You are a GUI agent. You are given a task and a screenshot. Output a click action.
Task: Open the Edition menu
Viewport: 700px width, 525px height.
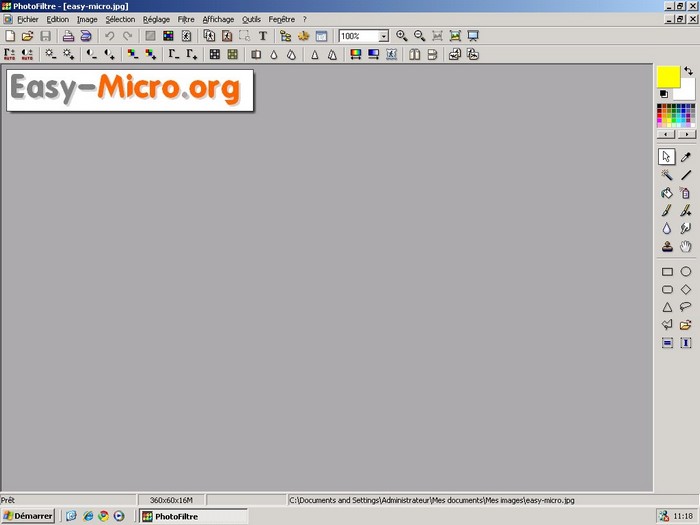click(x=58, y=19)
